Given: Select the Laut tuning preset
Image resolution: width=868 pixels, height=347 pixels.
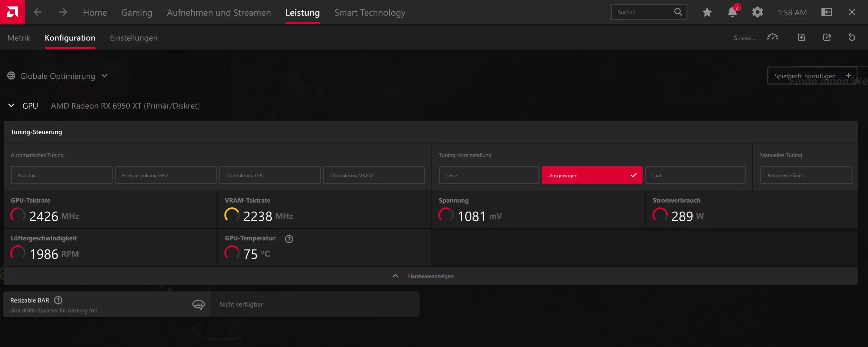Looking at the screenshot, I should [x=695, y=175].
